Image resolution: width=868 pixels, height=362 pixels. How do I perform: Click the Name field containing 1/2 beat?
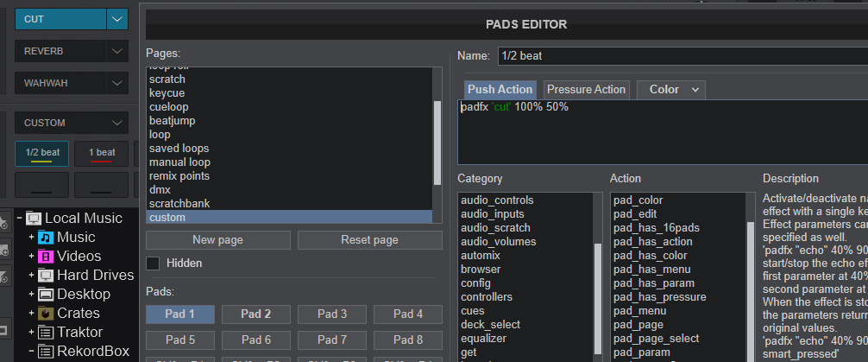tap(682, 56)
